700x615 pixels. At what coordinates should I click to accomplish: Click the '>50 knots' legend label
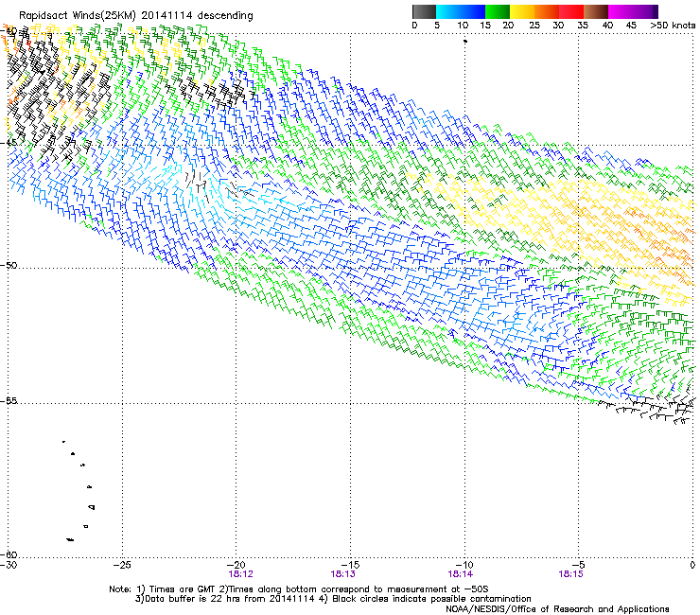tap(673, 26)
